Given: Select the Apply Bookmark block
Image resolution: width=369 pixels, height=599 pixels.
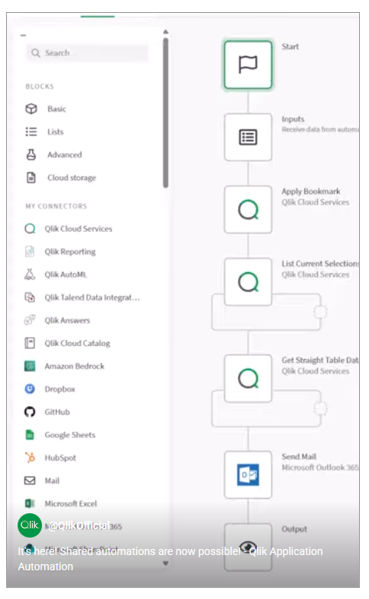Looking at the screenshot, I should [x=248, y=209].
